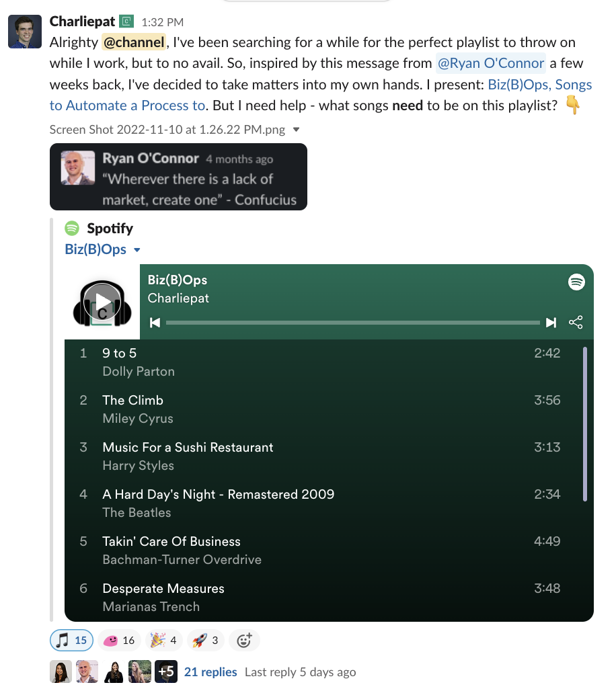Click the add reaction emoji icon
This screenshot has width=616, height=691.
coord(244,641)
